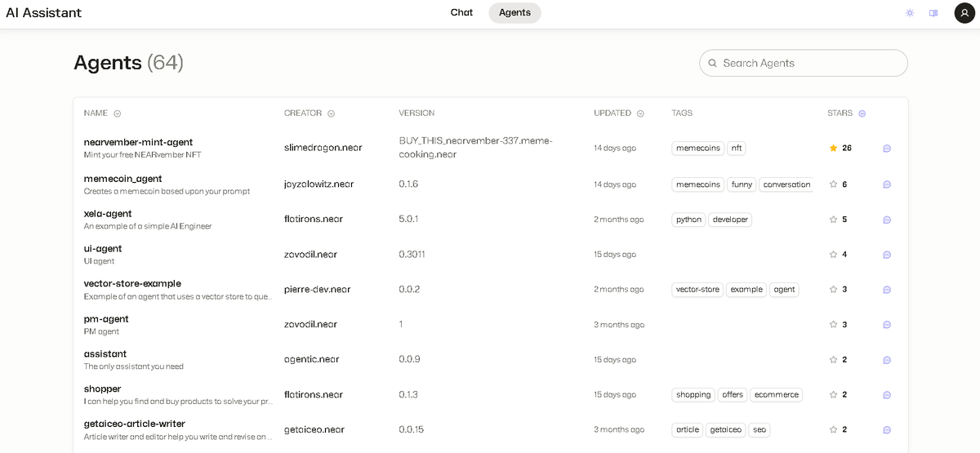This screenshot has width=980, height=453.
Task: Open the ui-agent page
Action: [x=103, y=249]
